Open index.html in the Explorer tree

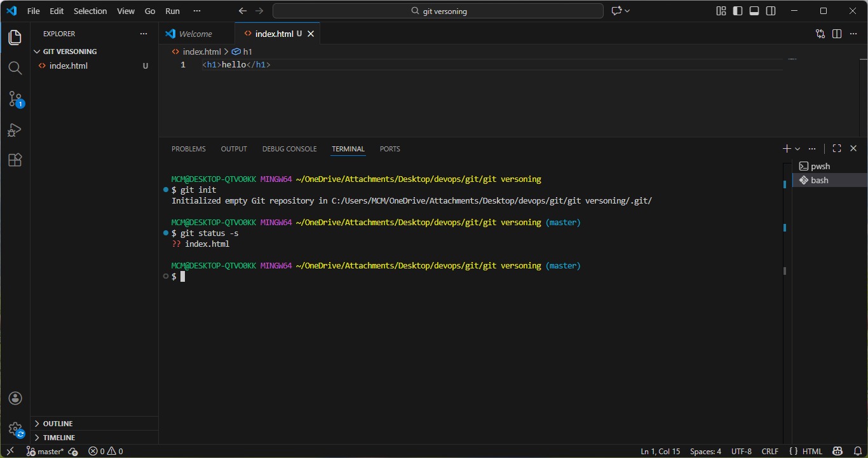click(x=95, y=66)
